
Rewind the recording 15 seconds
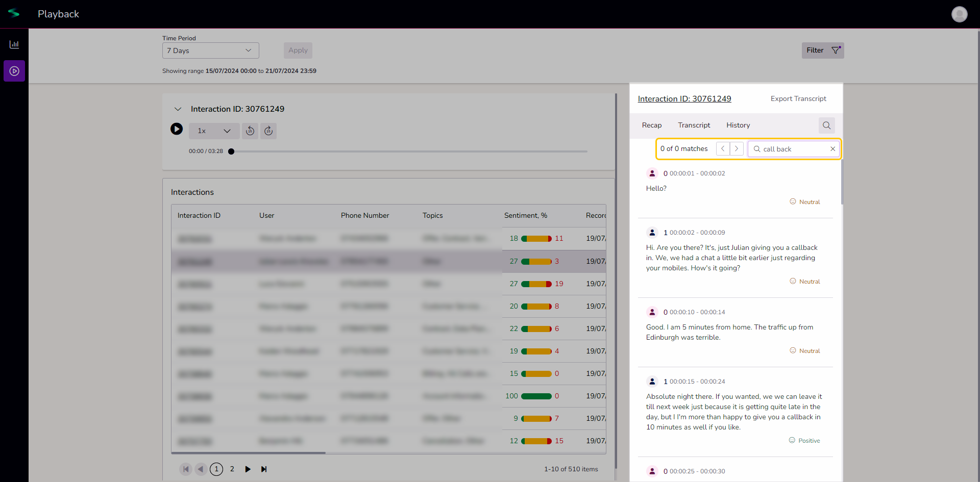250,131
